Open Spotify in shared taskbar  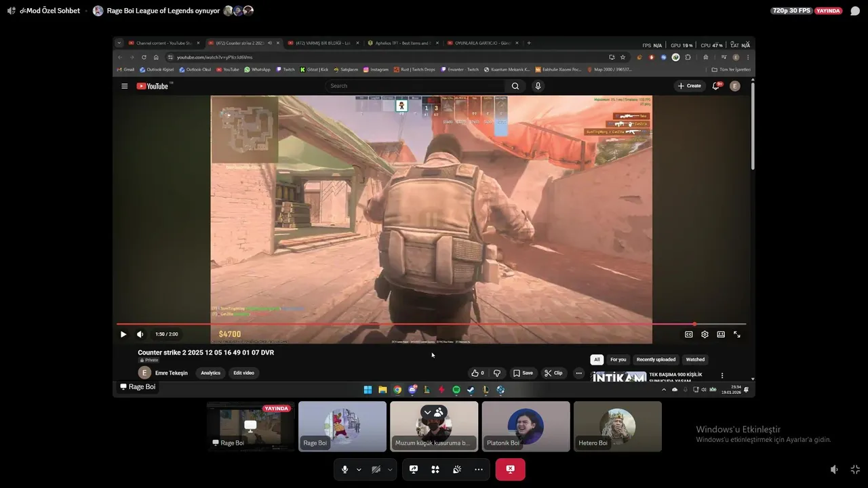456,390
